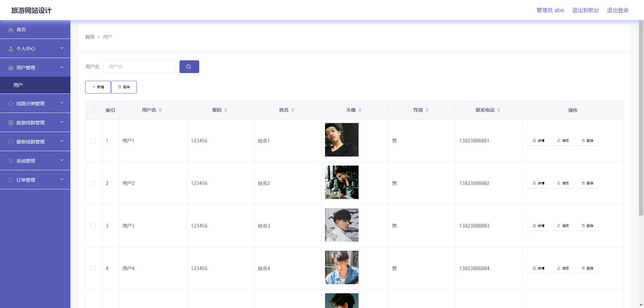This screenshot has width=644, height=308.
Task: Open 详情 for 用户4
Action: pos(538,268)
